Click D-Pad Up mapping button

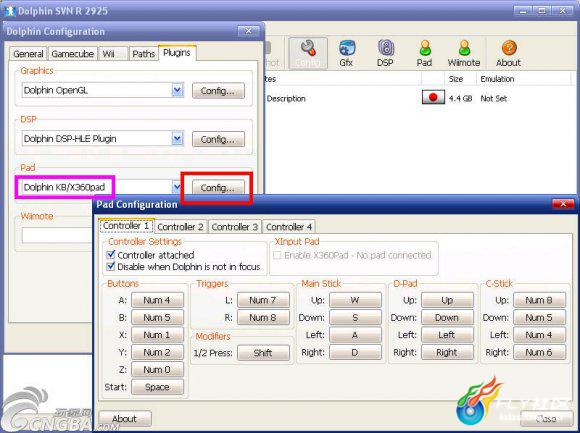tap(447, 300)
